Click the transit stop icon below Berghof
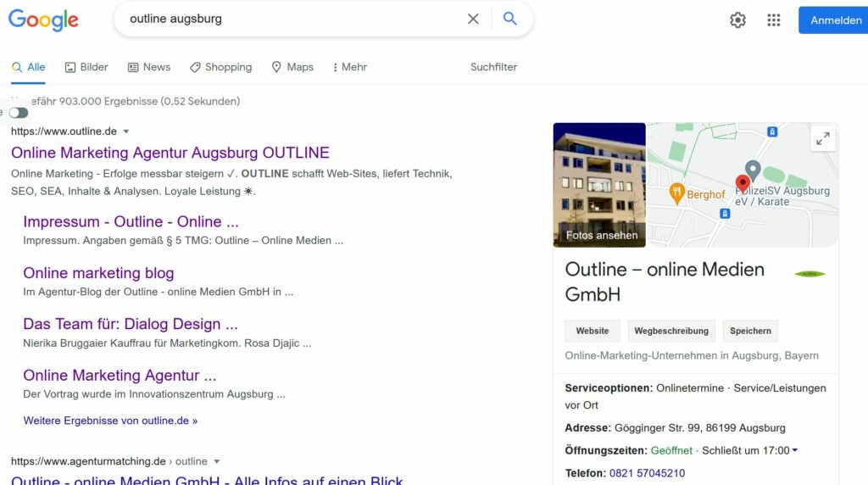The height and width of the screenshot is (485, 868). point(725,213)
